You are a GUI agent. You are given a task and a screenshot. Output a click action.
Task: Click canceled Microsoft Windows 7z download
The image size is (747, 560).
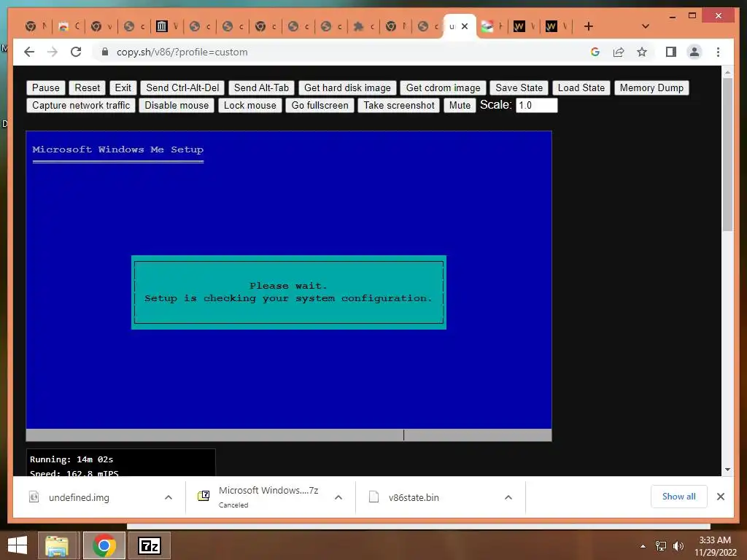(260, 497)
